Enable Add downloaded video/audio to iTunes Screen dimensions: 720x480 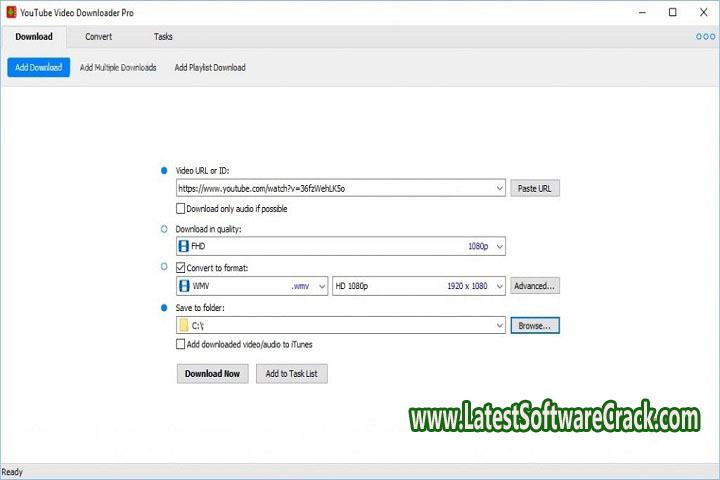click(180, 344)
